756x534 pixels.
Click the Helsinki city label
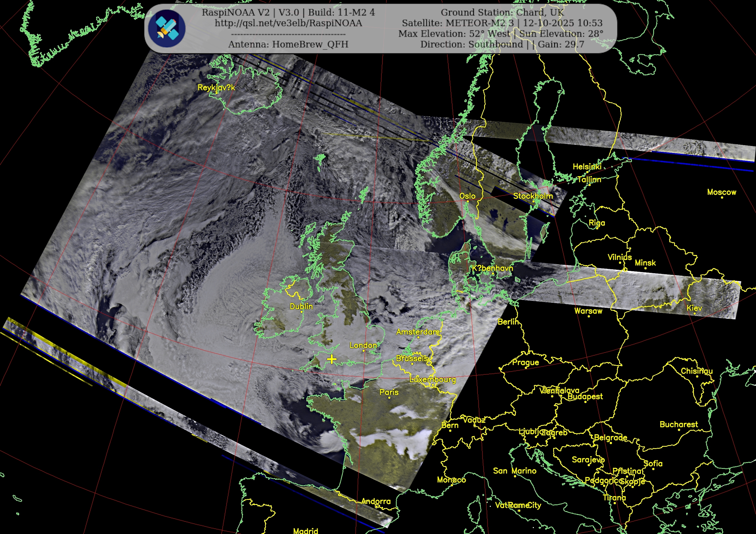[x=587, y=167]
